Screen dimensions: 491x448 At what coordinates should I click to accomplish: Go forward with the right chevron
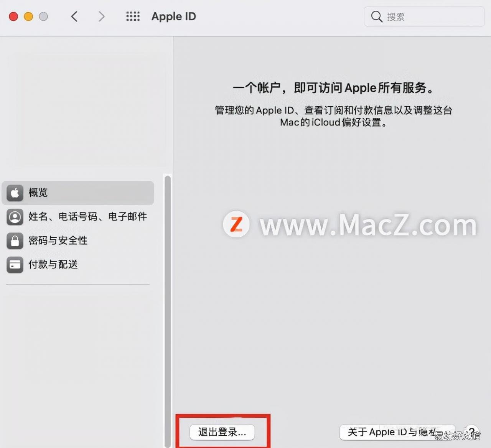pyautogui.click(x=101, y=16)
